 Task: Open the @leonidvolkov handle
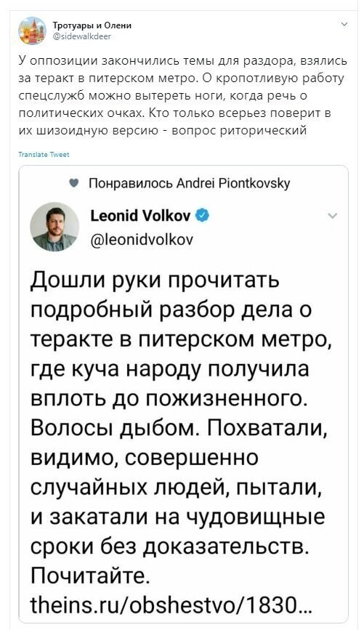coord(142,240)
